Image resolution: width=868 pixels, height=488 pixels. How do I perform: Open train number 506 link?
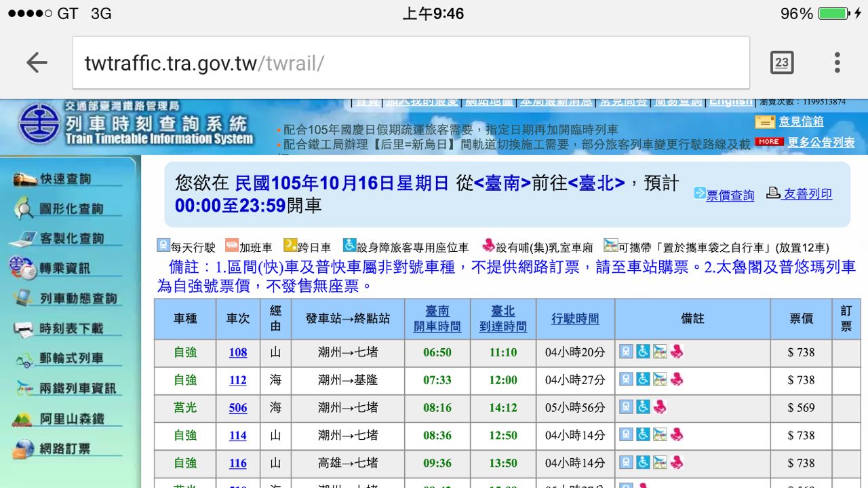pos(238,408)
